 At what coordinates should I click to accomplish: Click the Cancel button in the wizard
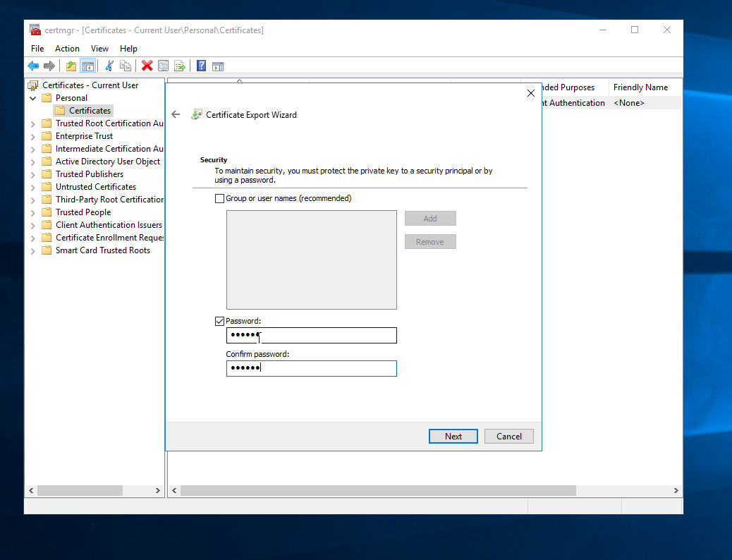click(x=509, y=437)
